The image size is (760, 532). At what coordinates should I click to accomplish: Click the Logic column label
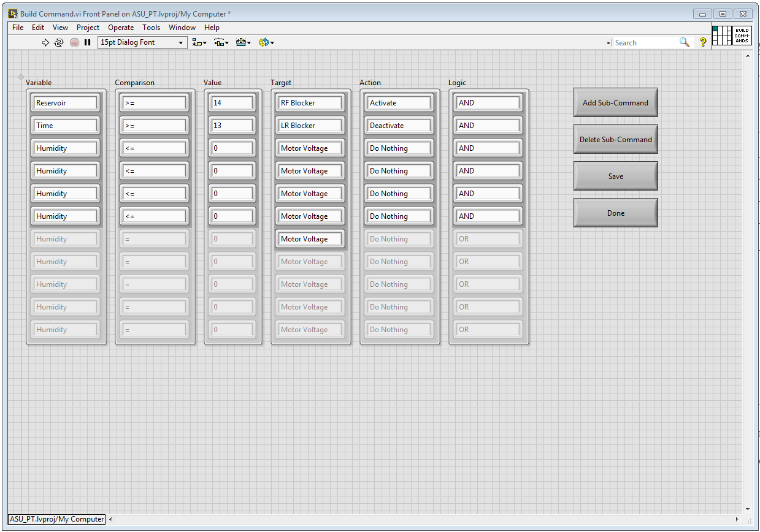tap(458, 83)
